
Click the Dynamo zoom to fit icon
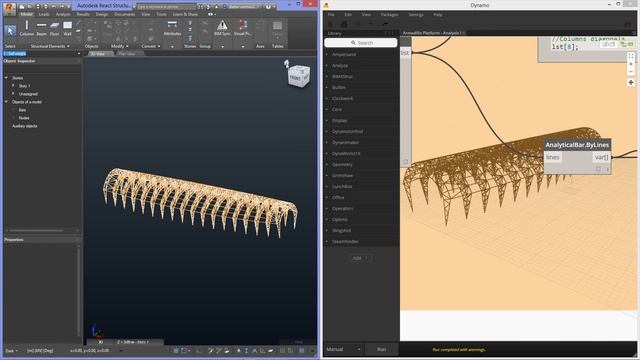pos(631,56)
